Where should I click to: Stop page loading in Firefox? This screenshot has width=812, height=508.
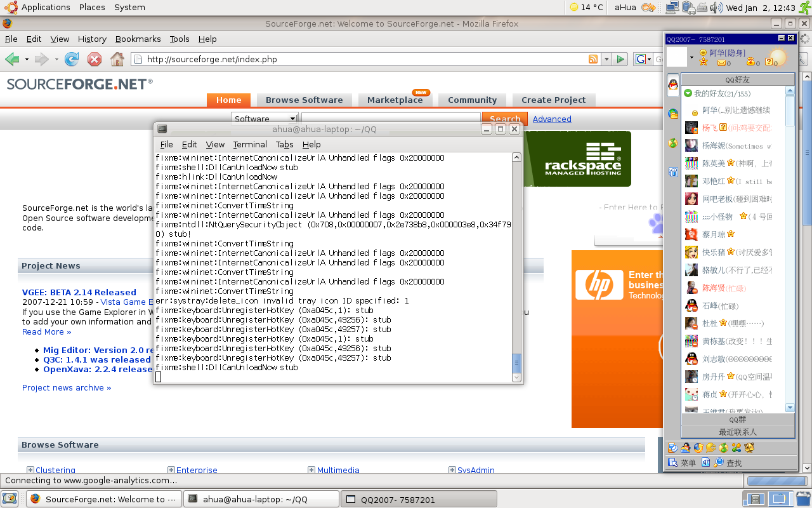pyautogui.click(x=95, y=59)
